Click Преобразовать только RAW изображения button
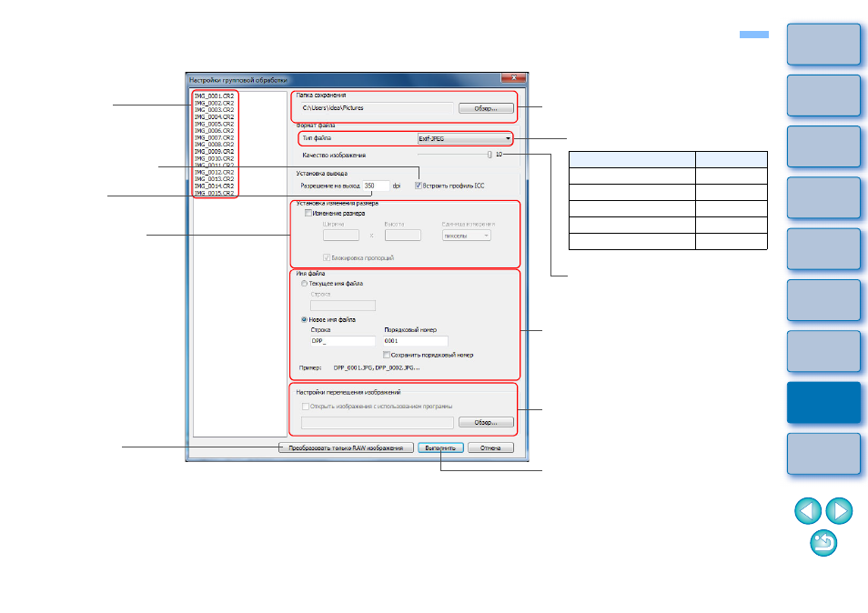 point(346,448)
